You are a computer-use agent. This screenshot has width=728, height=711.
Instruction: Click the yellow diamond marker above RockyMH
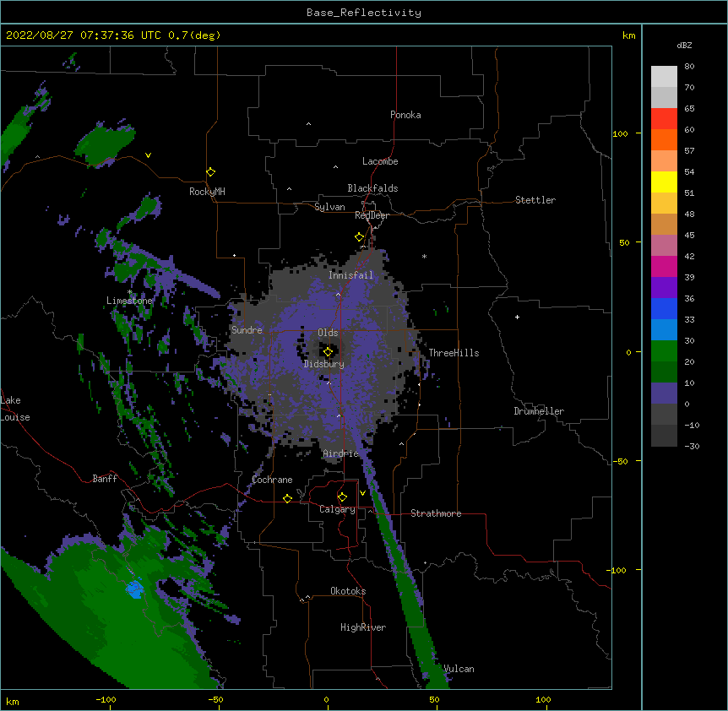coord(210,172)
